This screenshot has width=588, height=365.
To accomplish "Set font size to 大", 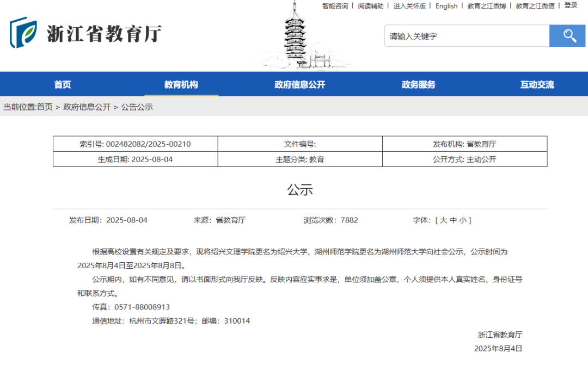I will [x=443, y=220].
